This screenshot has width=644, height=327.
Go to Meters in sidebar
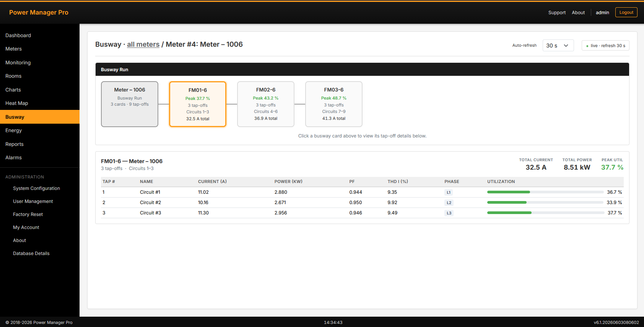(x=40, y=49)
